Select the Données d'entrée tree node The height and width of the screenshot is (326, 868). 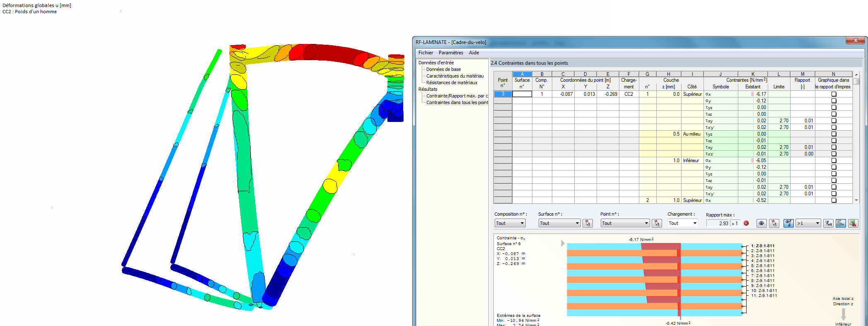tap(436, 63)
